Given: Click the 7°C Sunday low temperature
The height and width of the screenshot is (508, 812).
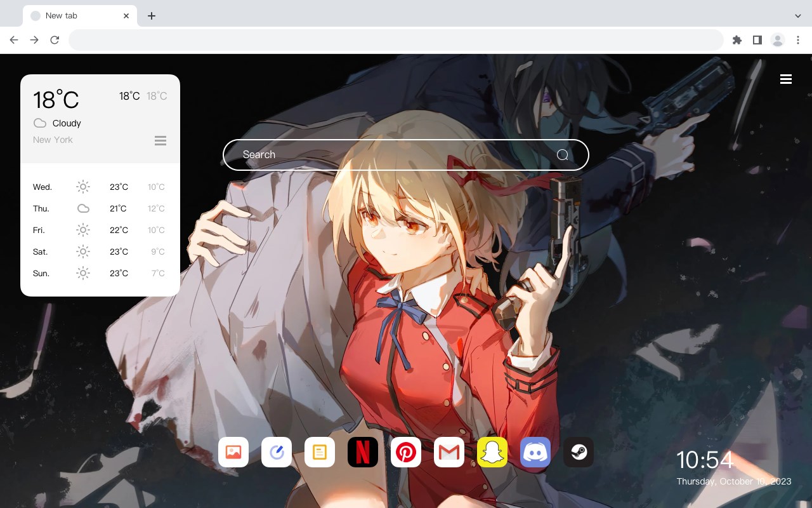Looking at the screenshot, I should pyautogui.click(x=158, y=273).
